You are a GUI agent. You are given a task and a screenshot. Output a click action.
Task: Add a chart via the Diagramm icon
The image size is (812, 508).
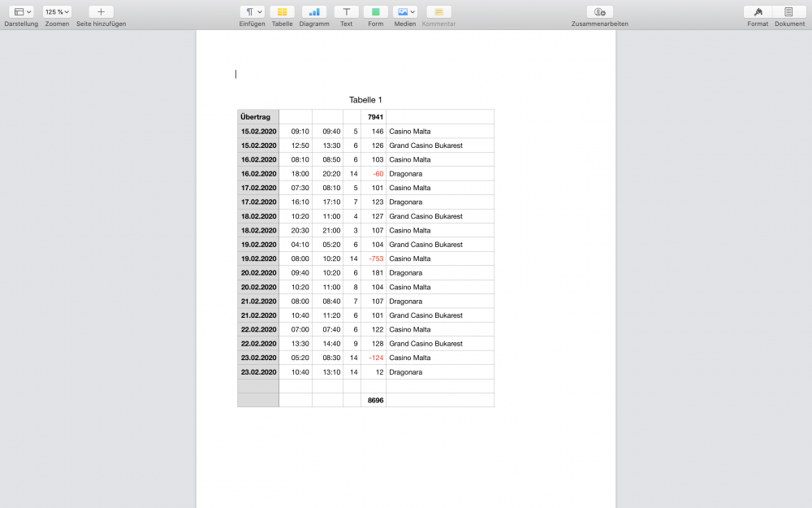314,12
